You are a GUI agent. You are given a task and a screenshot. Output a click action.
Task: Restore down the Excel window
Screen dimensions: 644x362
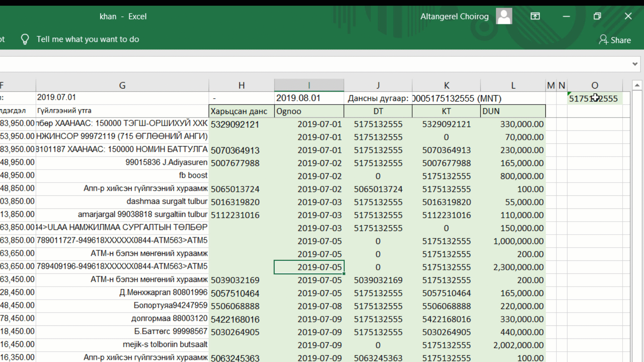point(597,16)
